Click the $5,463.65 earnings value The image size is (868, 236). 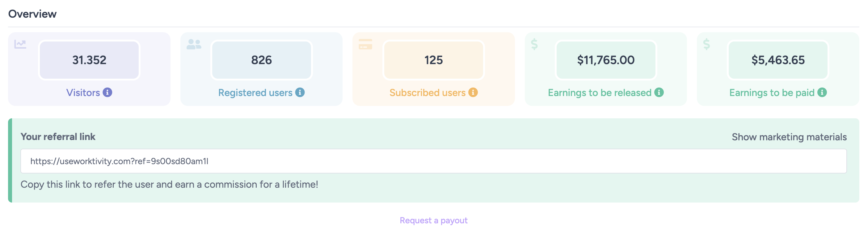[x=778, y=60]
